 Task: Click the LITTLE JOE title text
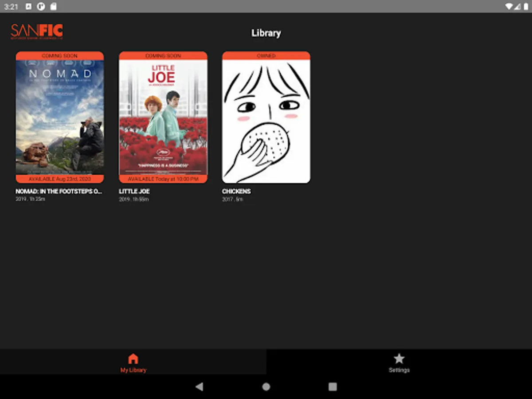tap(134, 192)
